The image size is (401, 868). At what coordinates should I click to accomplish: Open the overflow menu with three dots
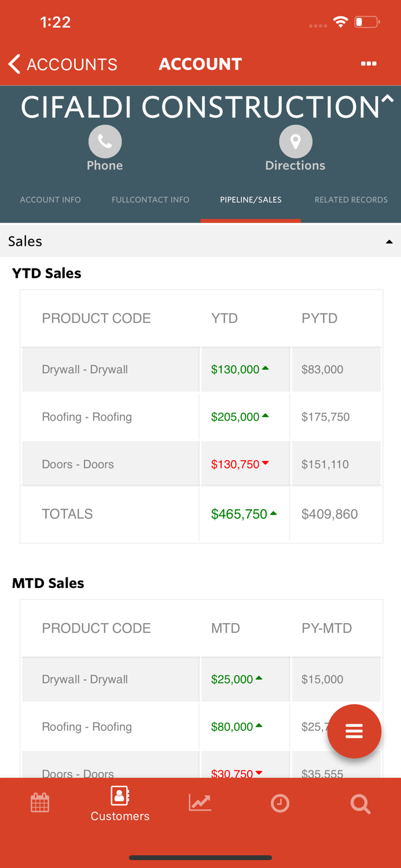369,64
